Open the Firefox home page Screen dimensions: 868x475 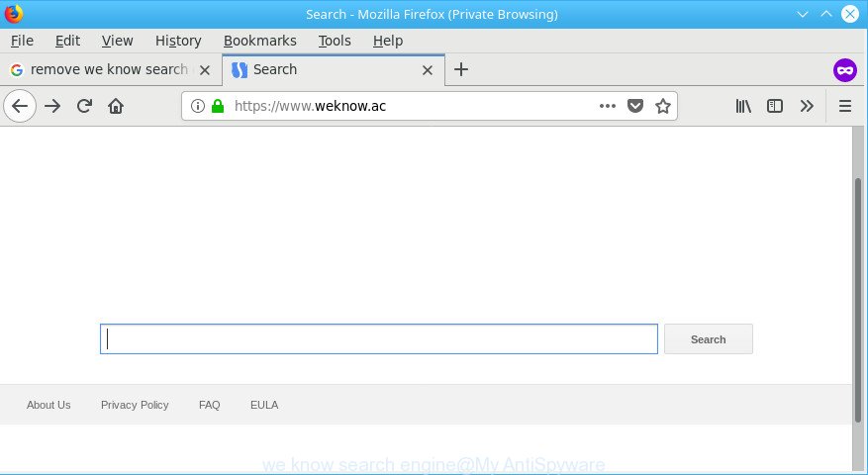[x=116, y=106]
